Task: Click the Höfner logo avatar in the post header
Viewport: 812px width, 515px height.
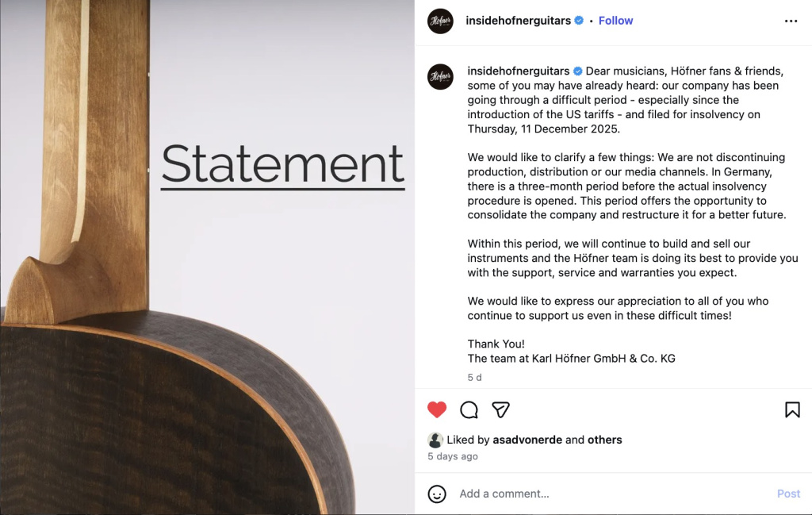Action: point(440,21)
